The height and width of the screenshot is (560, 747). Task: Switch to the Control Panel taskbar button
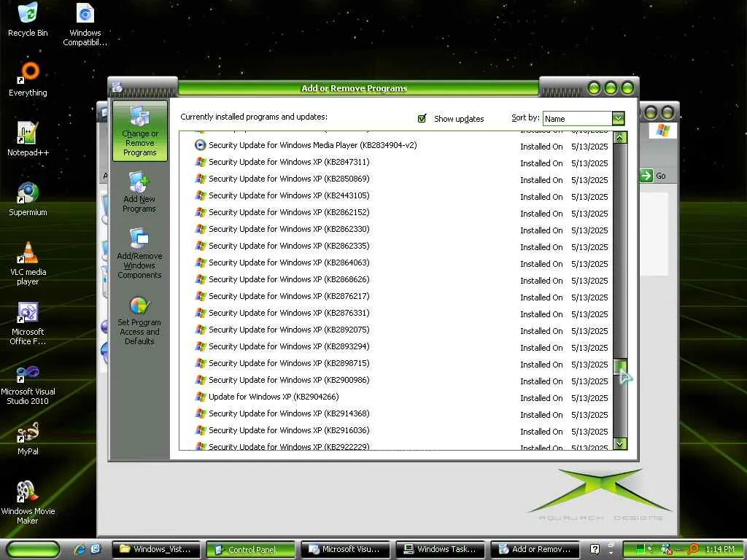click(x=251, y=550)
